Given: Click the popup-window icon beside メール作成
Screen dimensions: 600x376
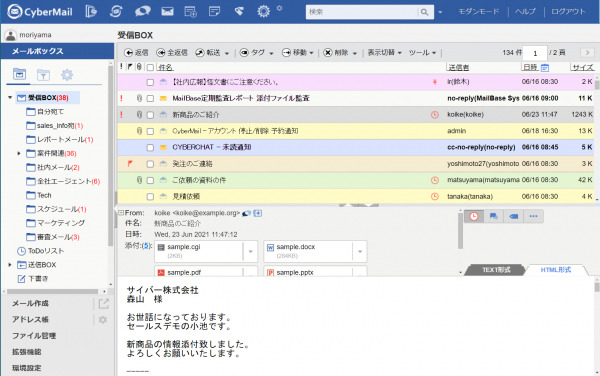Looking at the screenshot, I should (x=103, y=304).
